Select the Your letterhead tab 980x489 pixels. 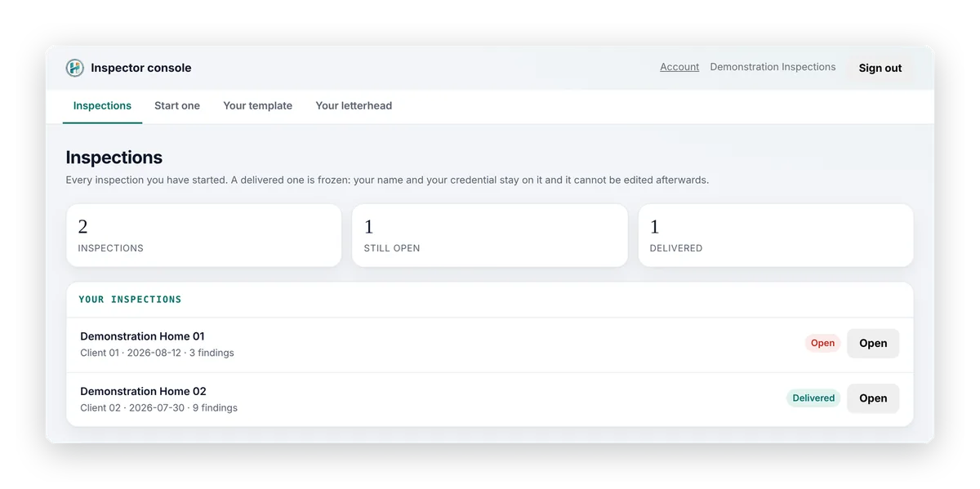point(354,106)
